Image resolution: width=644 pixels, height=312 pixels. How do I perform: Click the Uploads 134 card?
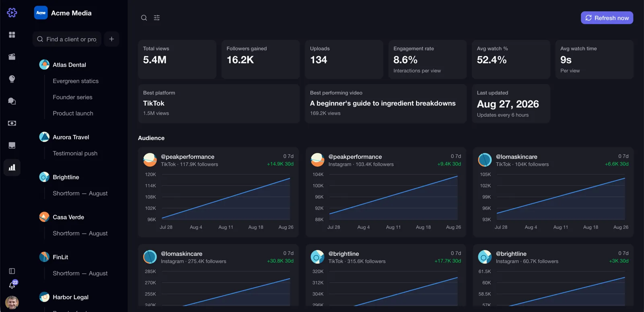click(x=344, y=60)
